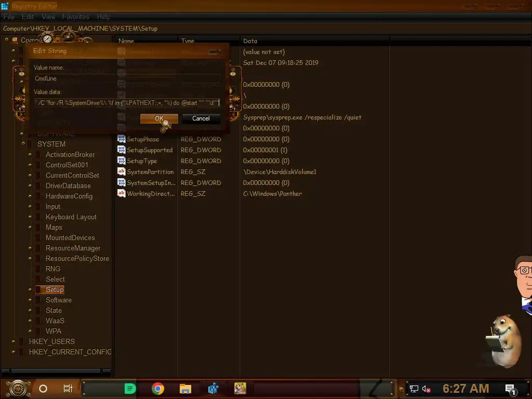
Task: Open network status tray icon
Action: [x=414, y=389]
